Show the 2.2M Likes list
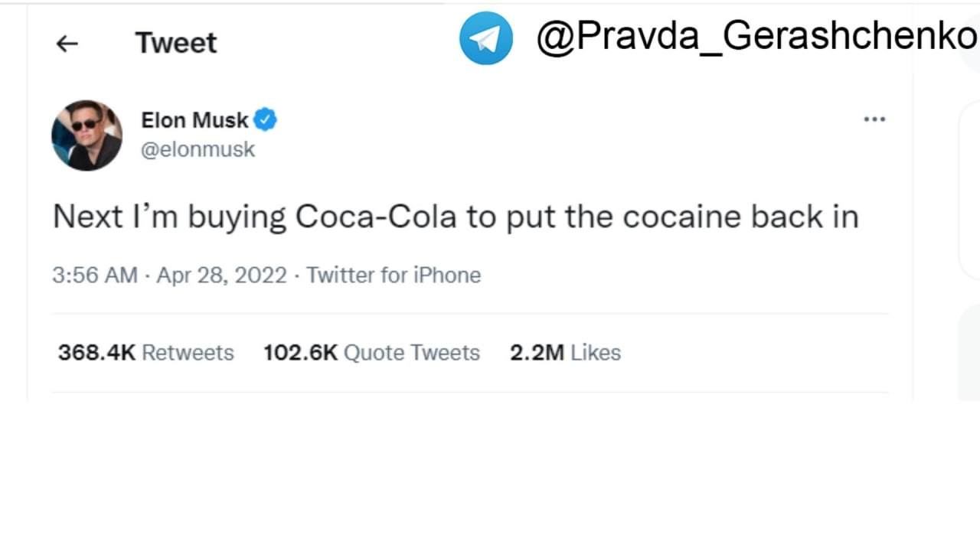This screenshot has width=980, height=551. 565,353
